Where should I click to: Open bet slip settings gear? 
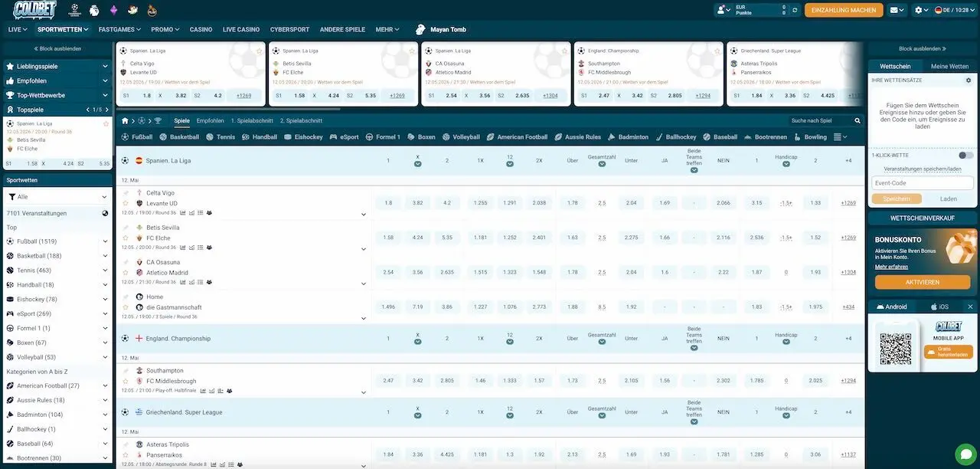pyautogui.click(x=969, y=80)
